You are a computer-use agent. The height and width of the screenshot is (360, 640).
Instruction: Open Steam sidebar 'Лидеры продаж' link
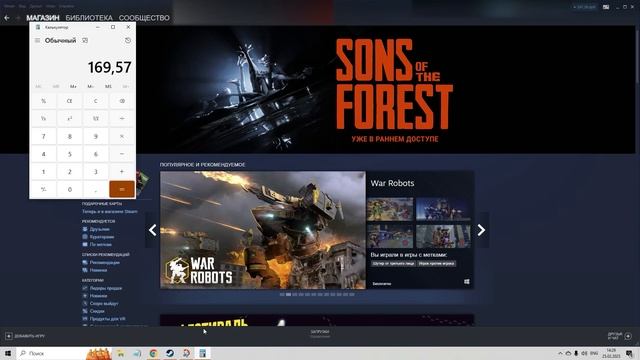point(106,288)
